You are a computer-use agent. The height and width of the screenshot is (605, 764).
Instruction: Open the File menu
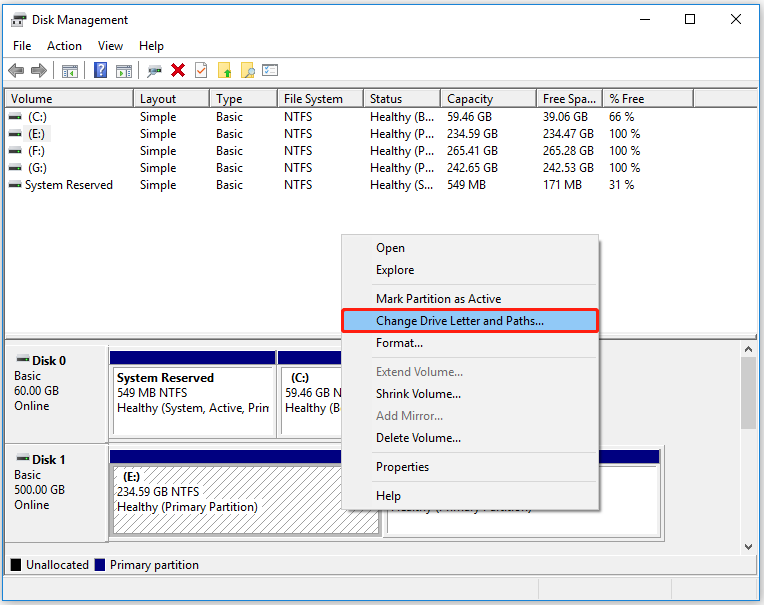(x=22, y=46)
